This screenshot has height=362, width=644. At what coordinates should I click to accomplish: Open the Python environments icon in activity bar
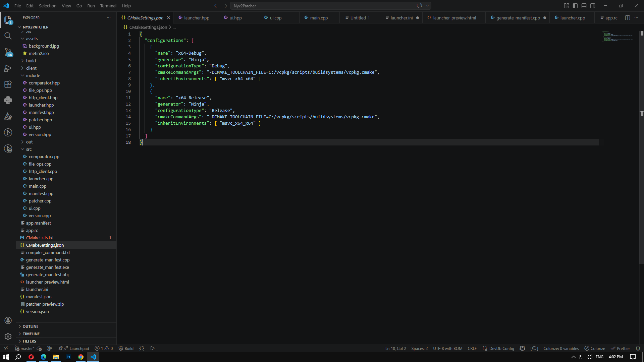pyautogui.click(x=8, y=100)
